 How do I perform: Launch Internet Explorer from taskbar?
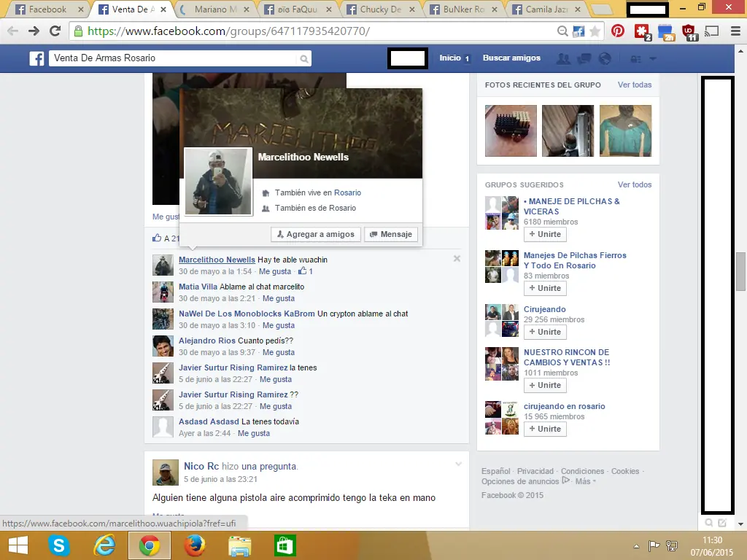(104, 545)
